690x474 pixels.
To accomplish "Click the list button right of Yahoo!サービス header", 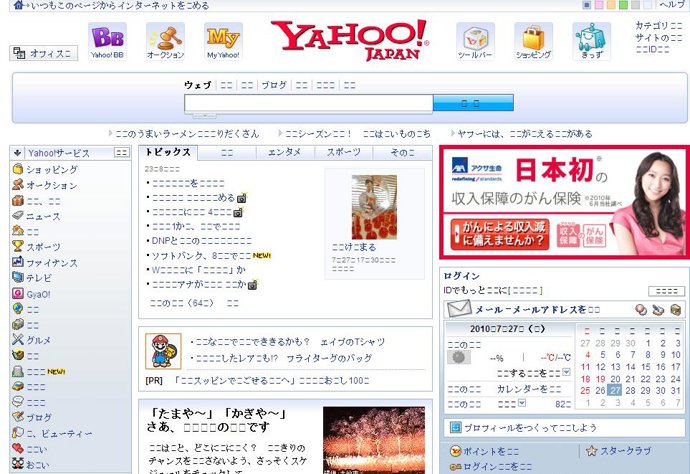I will point(122,152).
